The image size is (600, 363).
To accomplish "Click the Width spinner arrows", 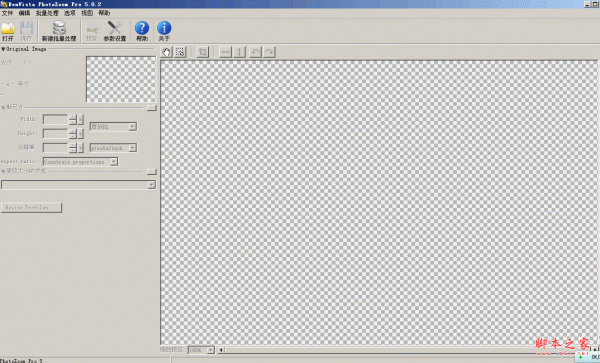I will click(73, 119).
